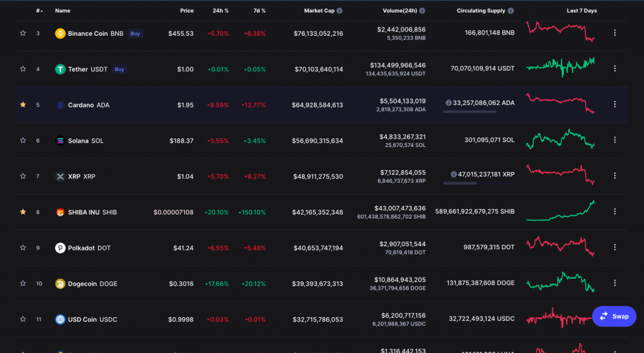Open the Circulating Supply info icon

point(511,11)
